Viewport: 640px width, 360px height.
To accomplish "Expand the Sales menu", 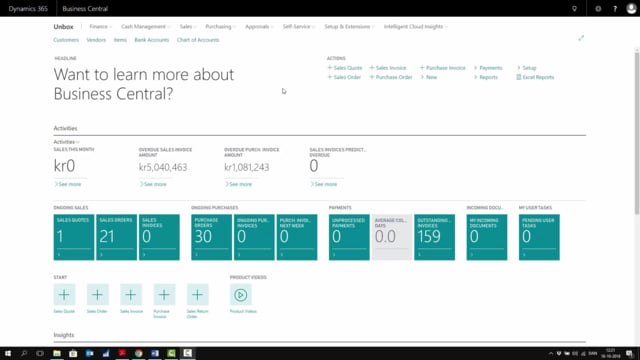I will 188,27.
